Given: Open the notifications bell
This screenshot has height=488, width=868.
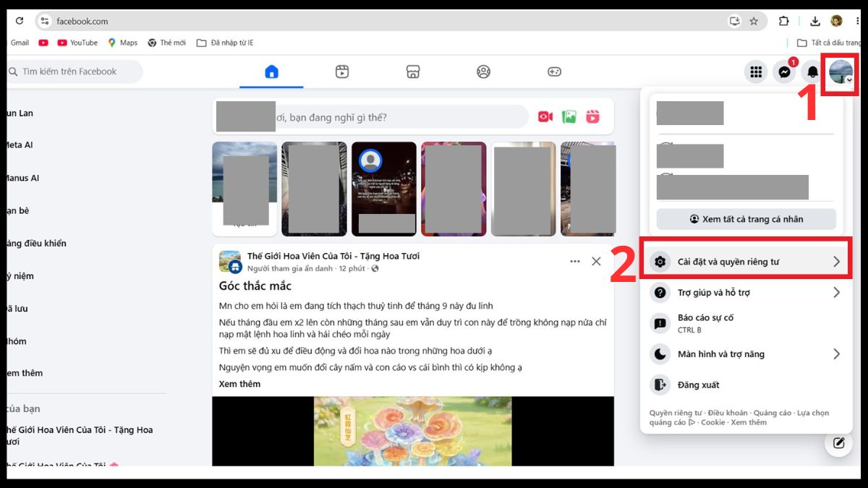Looking at the screenshot, I should tap(813, 72).
